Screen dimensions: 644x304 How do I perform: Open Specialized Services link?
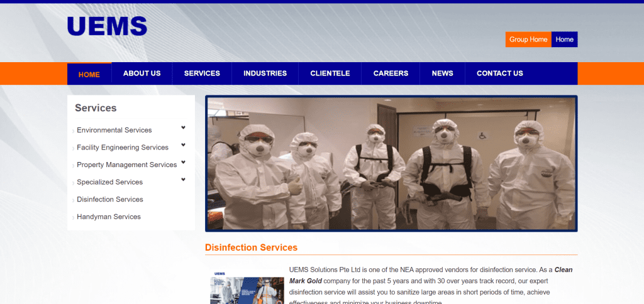point(109,182)
